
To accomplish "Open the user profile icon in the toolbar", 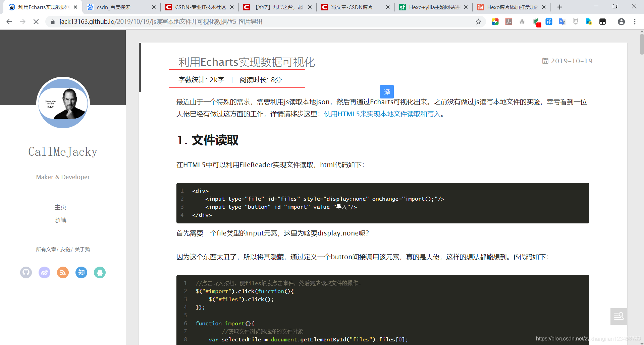I will coord(621,22).
